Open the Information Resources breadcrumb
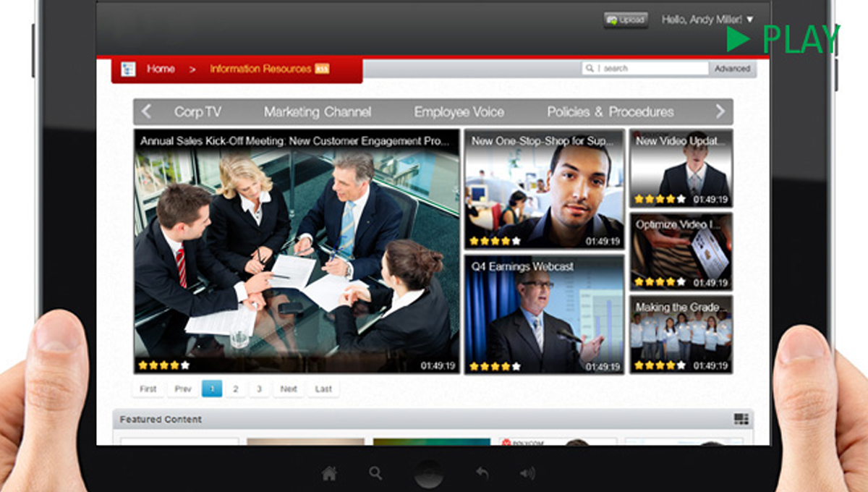 260,69
